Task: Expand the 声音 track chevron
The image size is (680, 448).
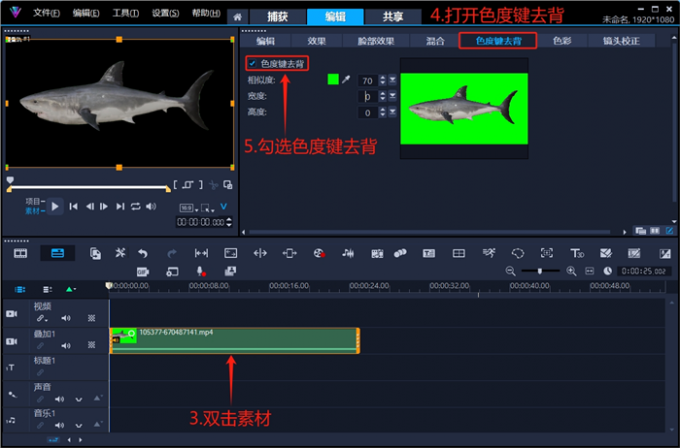Action: (x=78, y=399)
